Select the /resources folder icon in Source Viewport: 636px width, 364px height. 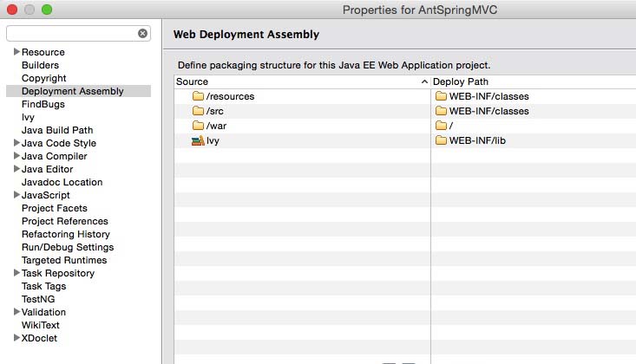[x=198, y=96]
